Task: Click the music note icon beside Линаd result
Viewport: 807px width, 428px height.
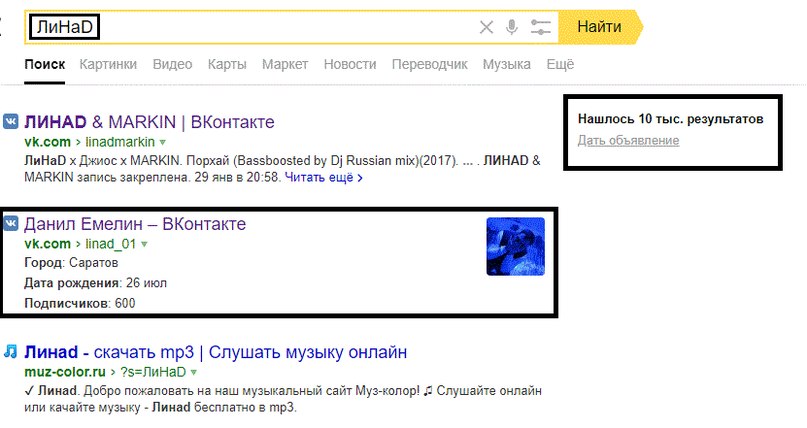Action: pos(10,352)
